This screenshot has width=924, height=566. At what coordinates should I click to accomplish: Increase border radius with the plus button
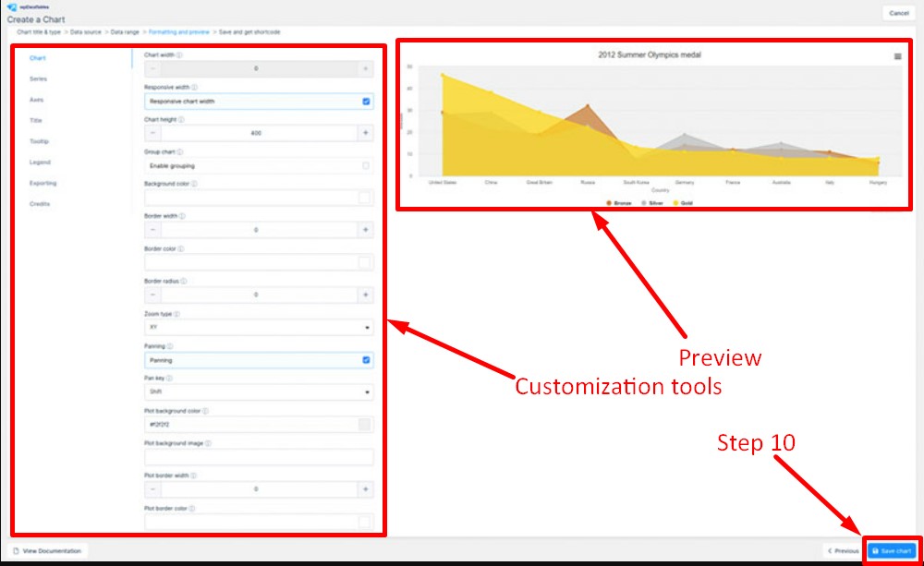coord(365,295)
